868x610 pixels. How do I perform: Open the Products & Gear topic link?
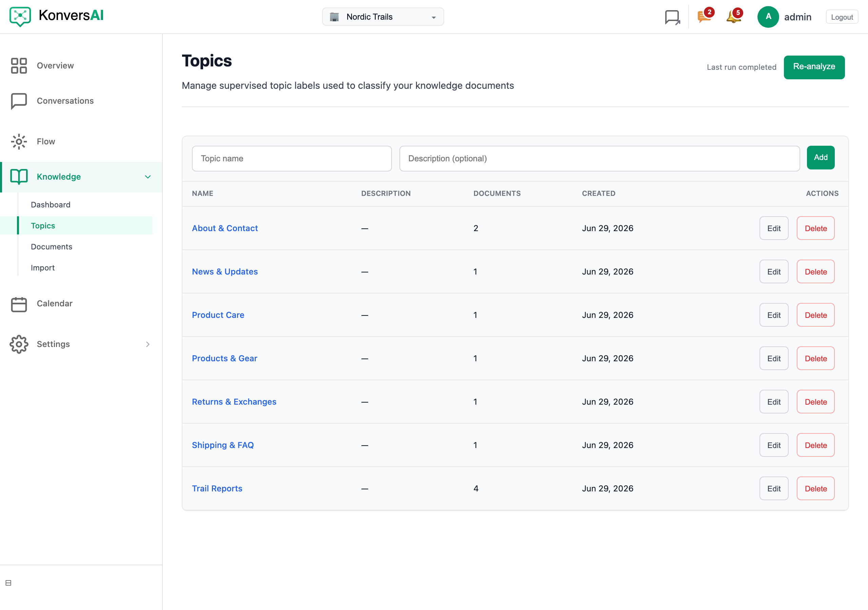[224, 358]
